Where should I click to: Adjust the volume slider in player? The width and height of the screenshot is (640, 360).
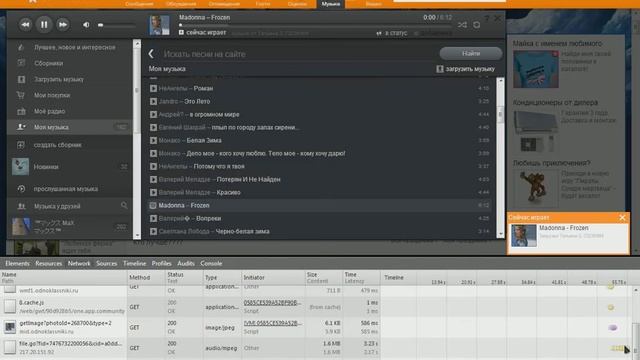(116, 25)
